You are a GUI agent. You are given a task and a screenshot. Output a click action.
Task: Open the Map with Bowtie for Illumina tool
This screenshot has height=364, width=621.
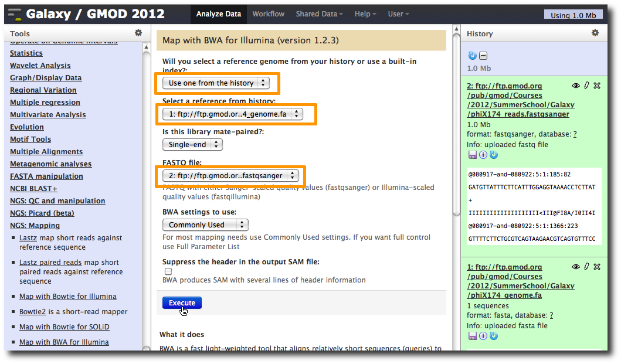point(67,296)
